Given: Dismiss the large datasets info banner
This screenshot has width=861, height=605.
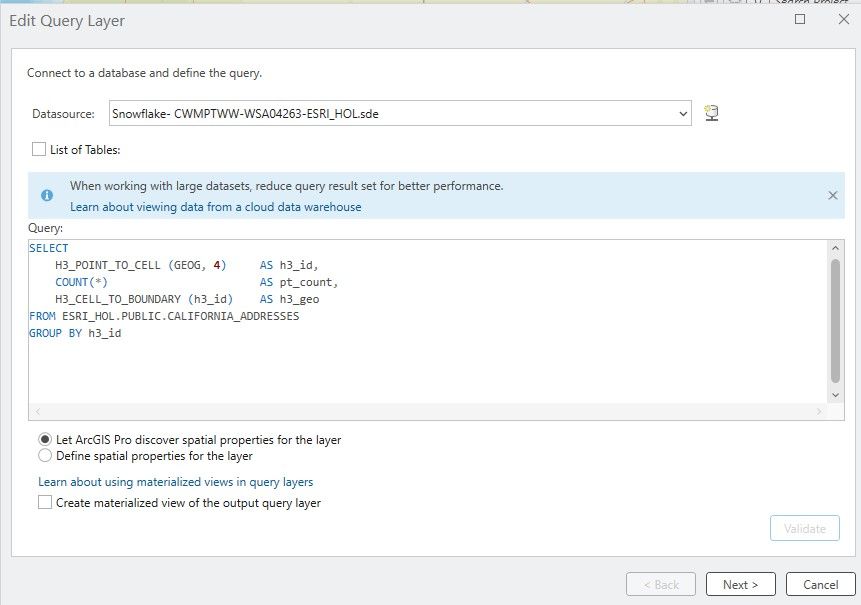Looking at the screenshot, I should (832, 196).
